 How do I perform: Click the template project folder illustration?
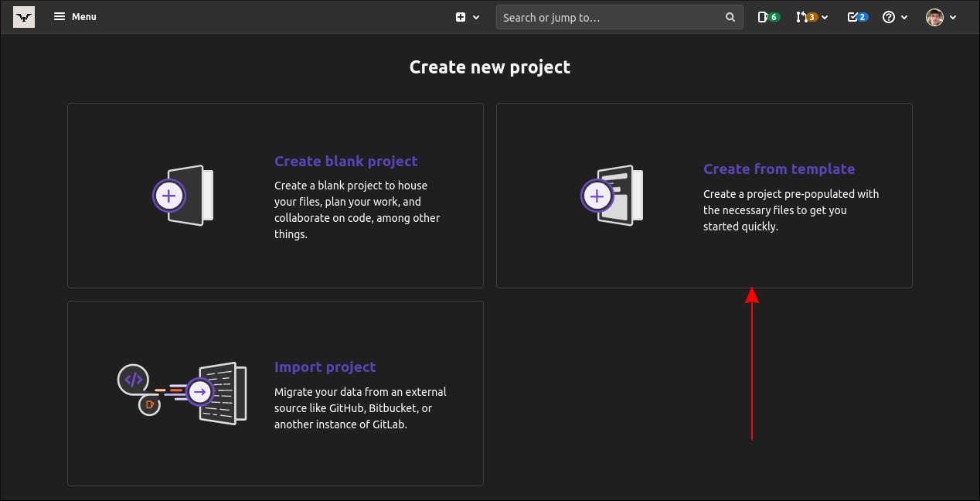[611, 195]
